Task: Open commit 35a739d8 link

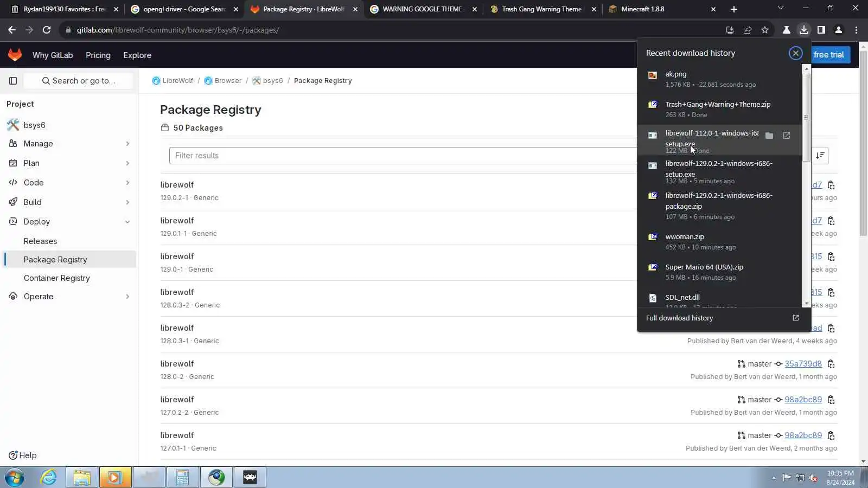Action: click(803, 364)
